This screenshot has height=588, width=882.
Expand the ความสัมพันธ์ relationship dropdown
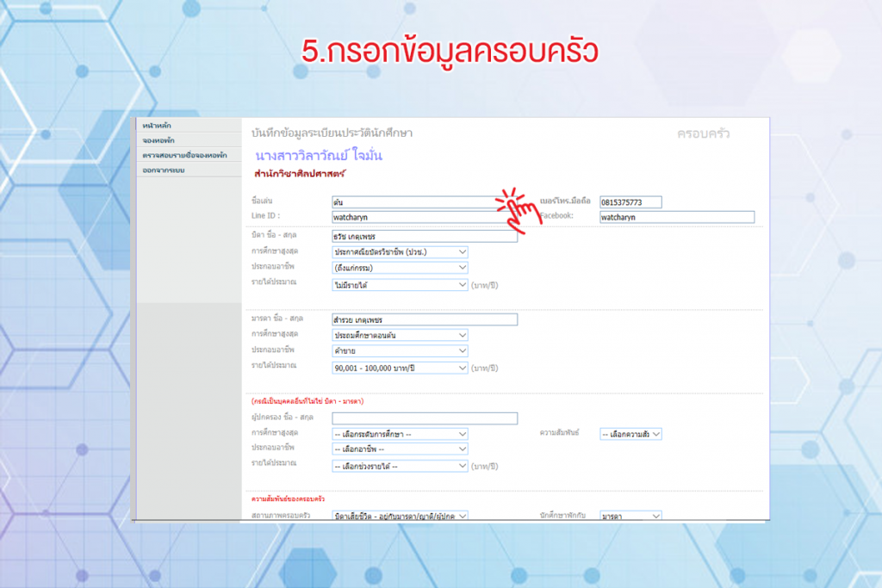click(630, 434)
